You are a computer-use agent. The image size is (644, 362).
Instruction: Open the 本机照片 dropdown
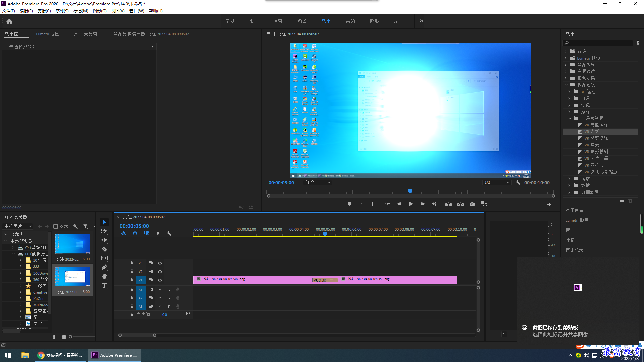point(18,226)
